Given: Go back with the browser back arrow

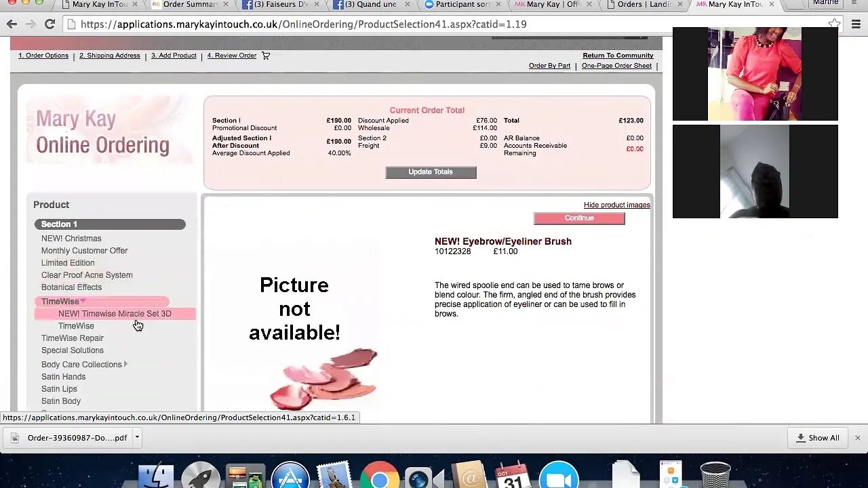Looking at the screenshot, I should [x=12, y=24].
